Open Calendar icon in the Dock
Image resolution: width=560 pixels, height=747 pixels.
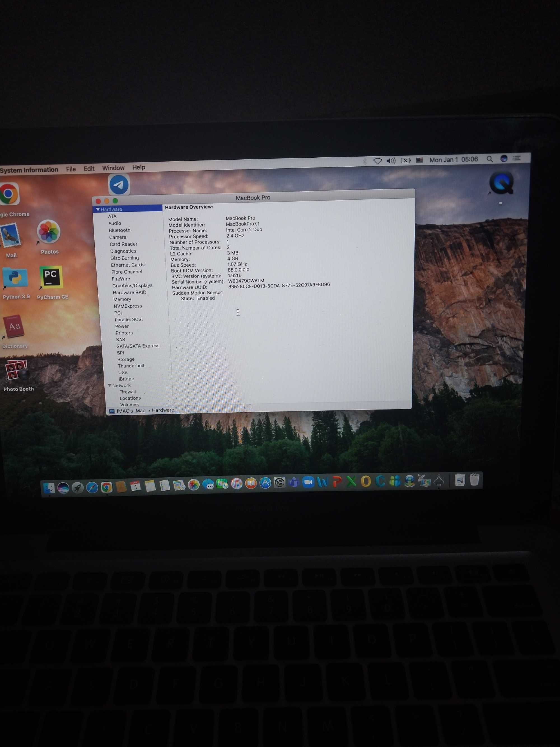(135, 486)
